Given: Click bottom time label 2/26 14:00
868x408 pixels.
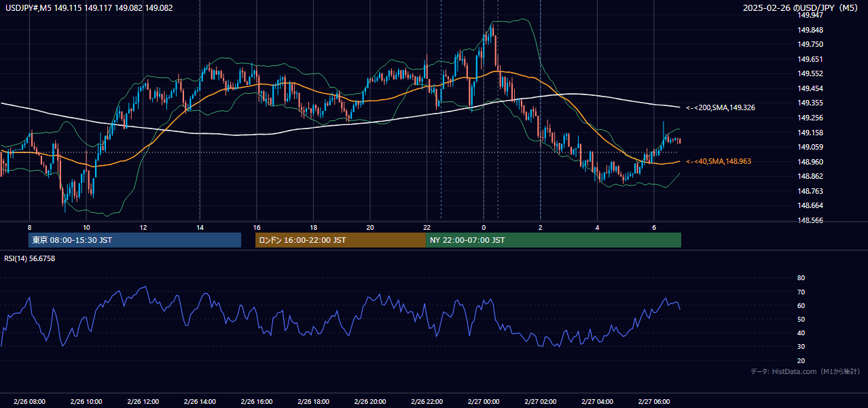Looking at the screenshot, I should pyautogui.click(x=200, y=402).
